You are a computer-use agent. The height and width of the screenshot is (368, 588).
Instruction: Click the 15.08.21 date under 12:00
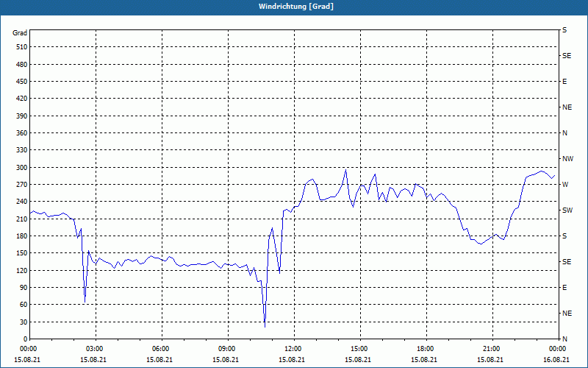(x=292, y=359)
